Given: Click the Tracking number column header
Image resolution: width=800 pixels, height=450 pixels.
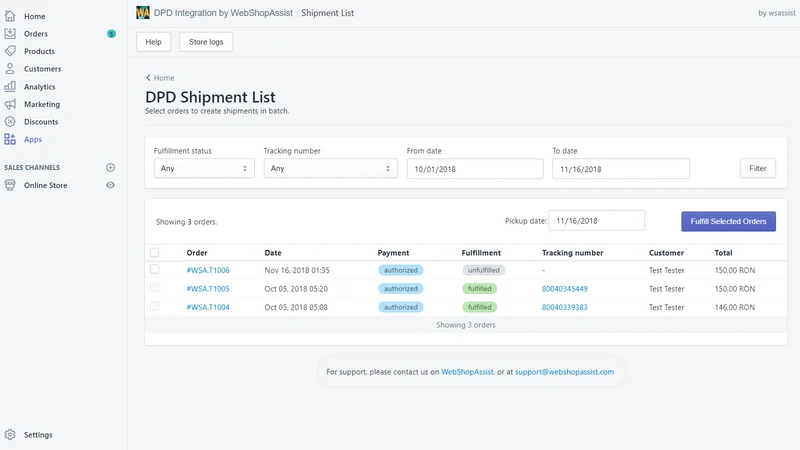Looking at the screenshot, I should [x=572, y=253].
